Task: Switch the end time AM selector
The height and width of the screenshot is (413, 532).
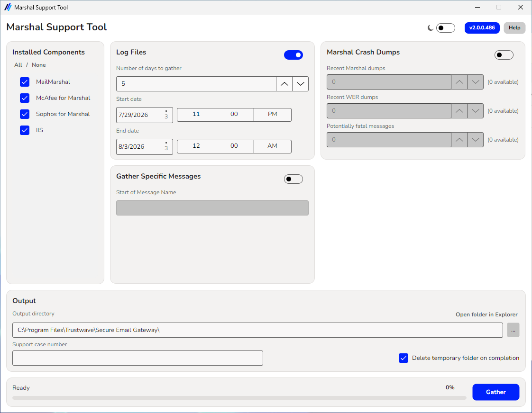Action: pos(273,146)
